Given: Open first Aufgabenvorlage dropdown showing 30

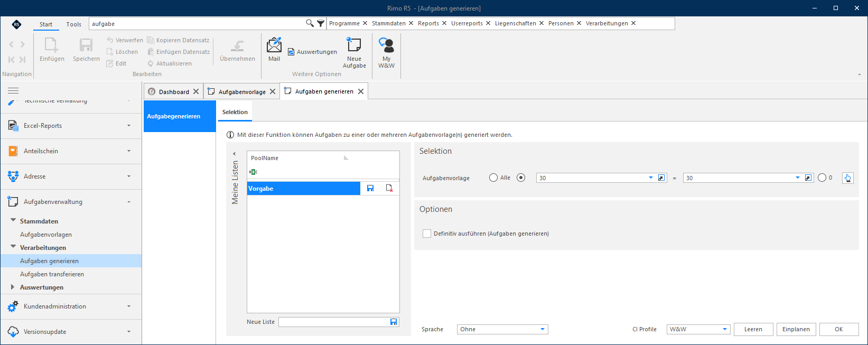Looking at the screenshot, I should (651, 178).
